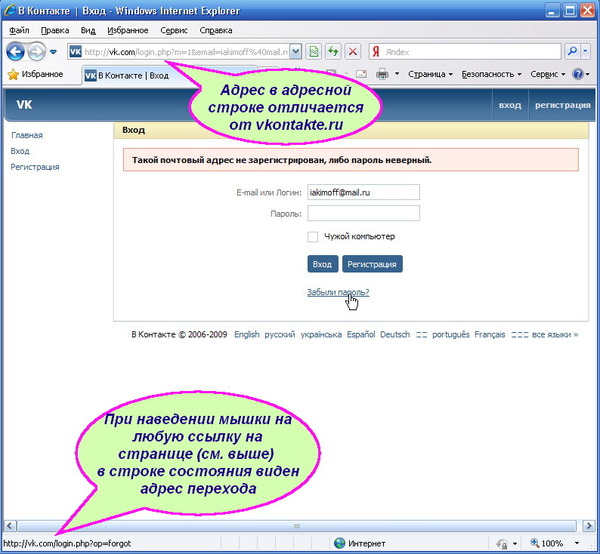Click the E-mail или Логин field
This screenshot has height=554, width=600.
pyautogui.click(x=364, y=192)
